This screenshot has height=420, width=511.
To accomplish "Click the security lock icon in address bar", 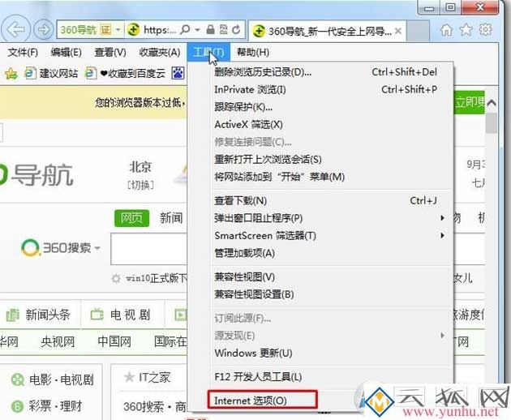I will coord(211,30).
